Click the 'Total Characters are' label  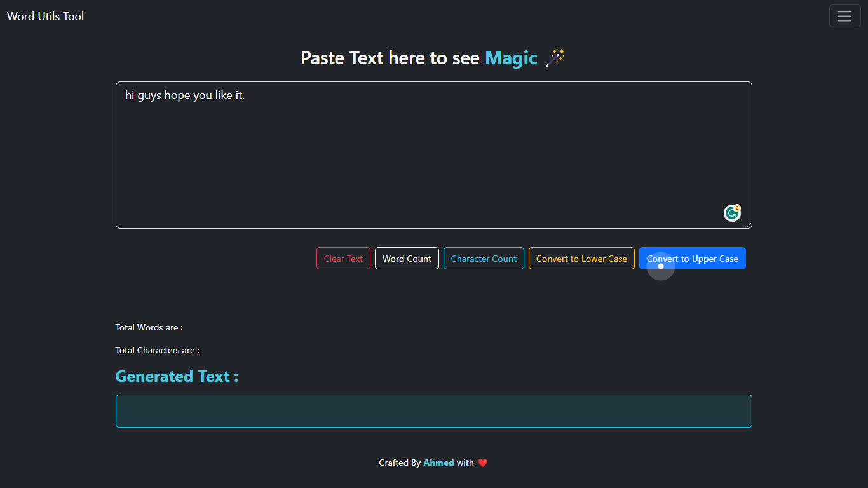click(157, 350)
